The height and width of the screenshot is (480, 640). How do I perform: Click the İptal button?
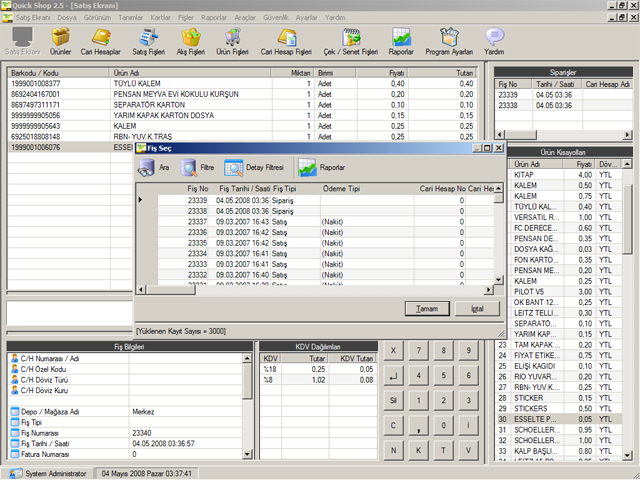pyautogui.click(x=477, y=309)
